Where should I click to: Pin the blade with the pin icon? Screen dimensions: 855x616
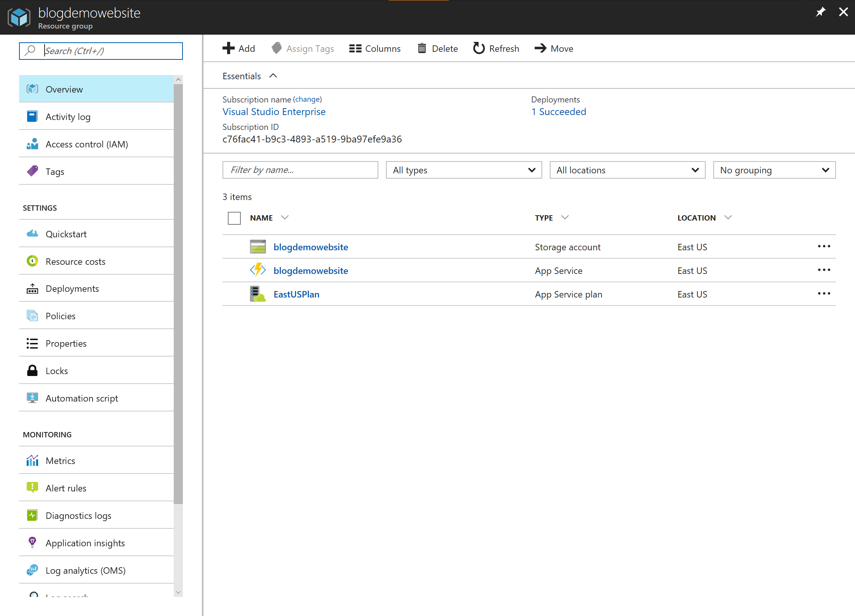coord(820,12)
